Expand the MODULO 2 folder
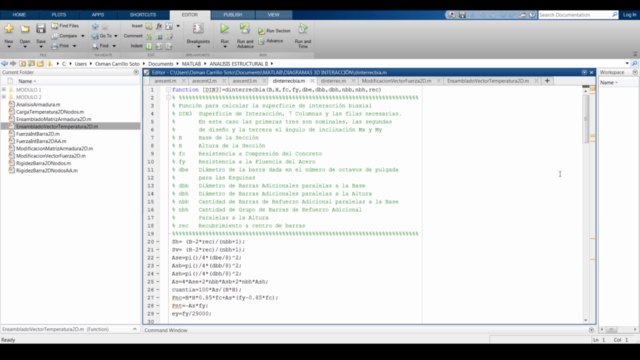 (x=4, y=97)
